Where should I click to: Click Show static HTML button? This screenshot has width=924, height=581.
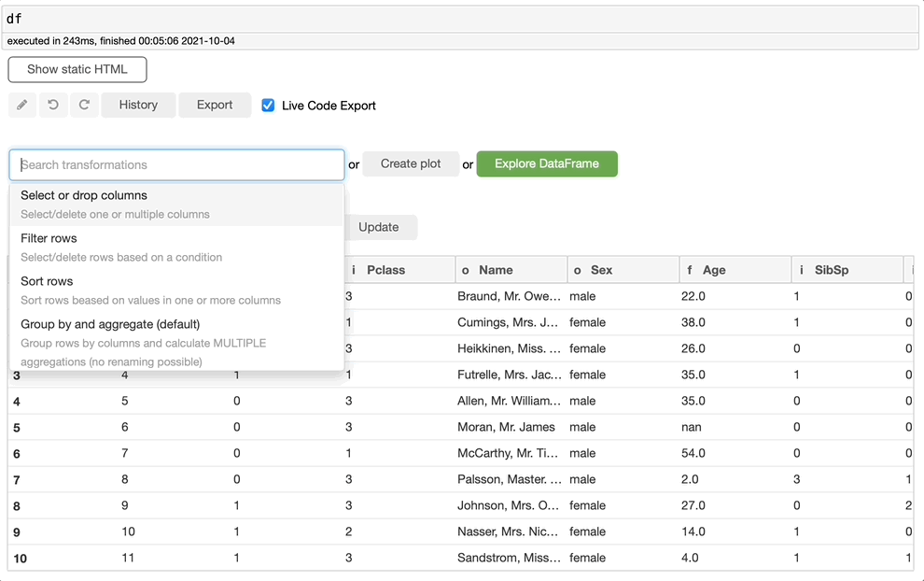77,69
